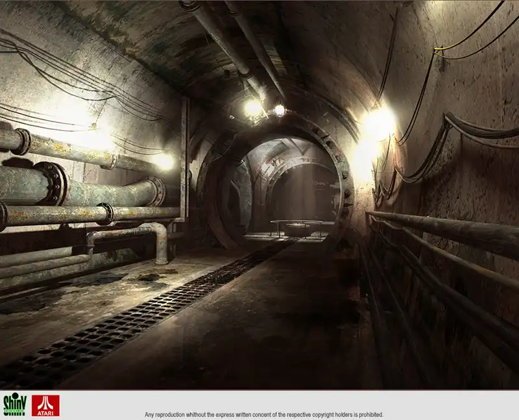Click the smaller ceiling lamp beside the bright one
Viewport: 519px width, 420px height.
click(x=279, y=110)
